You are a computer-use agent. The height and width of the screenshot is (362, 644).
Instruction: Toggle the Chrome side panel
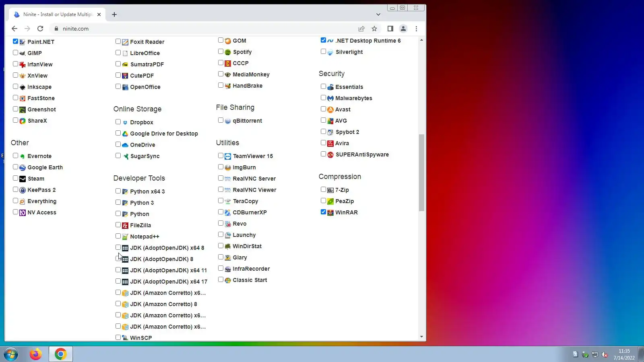pos(390,29)
